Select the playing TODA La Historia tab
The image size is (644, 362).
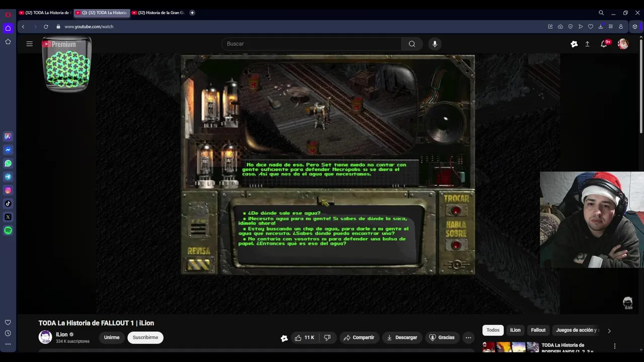102,13
